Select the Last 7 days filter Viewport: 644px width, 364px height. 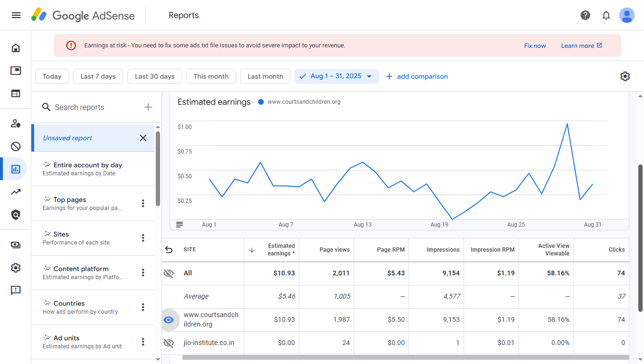tap(98, 76)
